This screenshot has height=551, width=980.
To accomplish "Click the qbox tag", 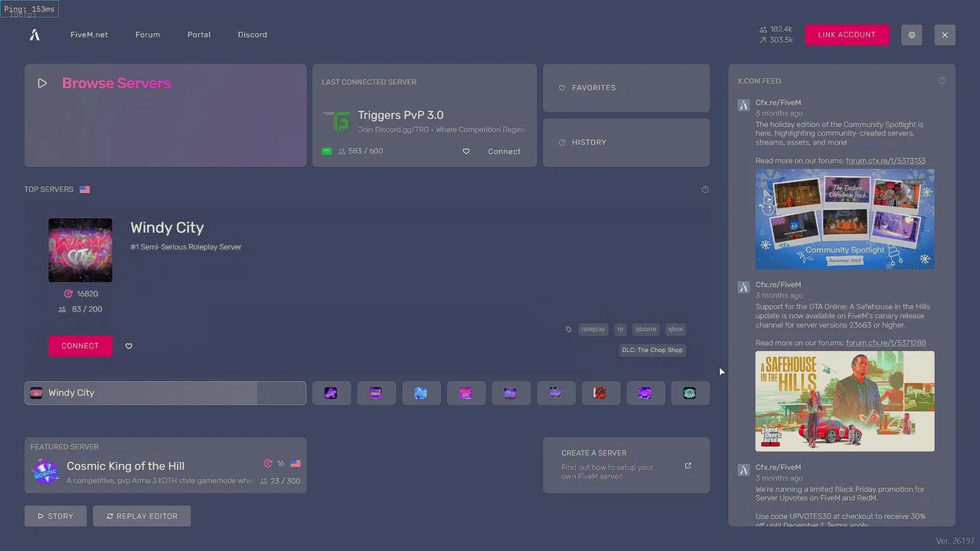I will 675,330.
